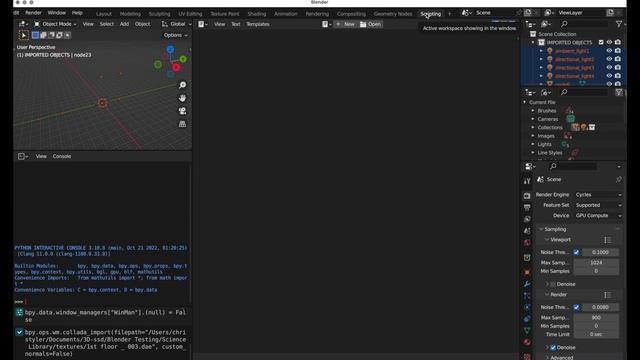Switch to the Modeling workspace tab
The width and height of the screenshot is (640, 360).
(x=130, y=14)
